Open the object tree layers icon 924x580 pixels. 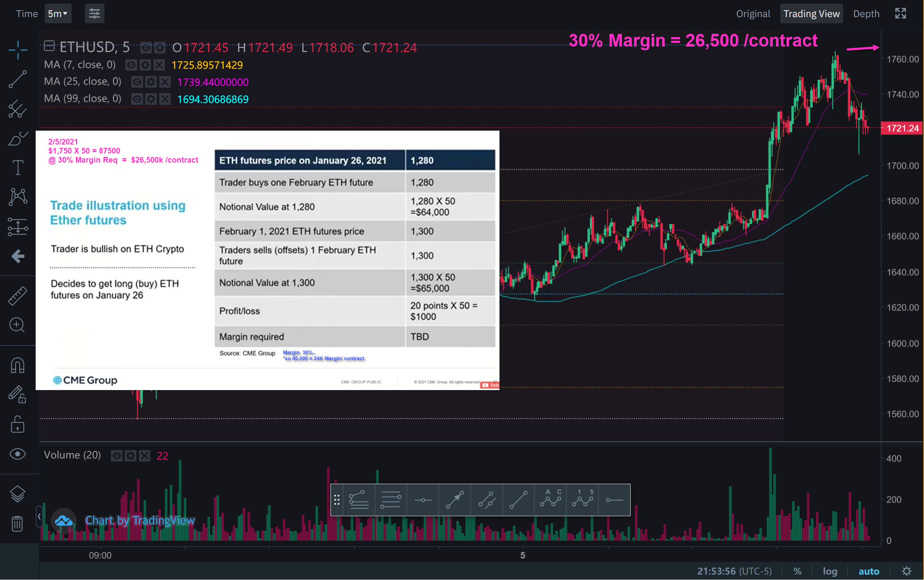point(17,494)
